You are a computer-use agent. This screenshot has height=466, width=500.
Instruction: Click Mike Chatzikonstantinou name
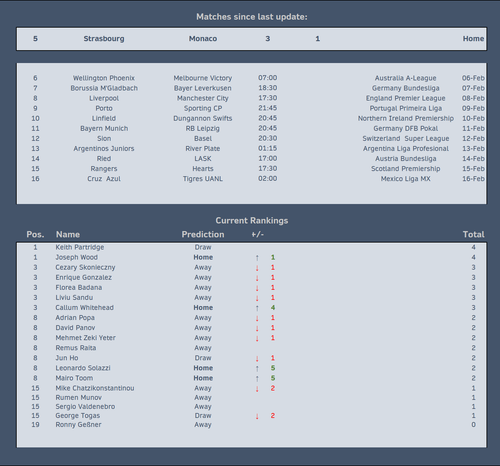[x=95, y=388]
